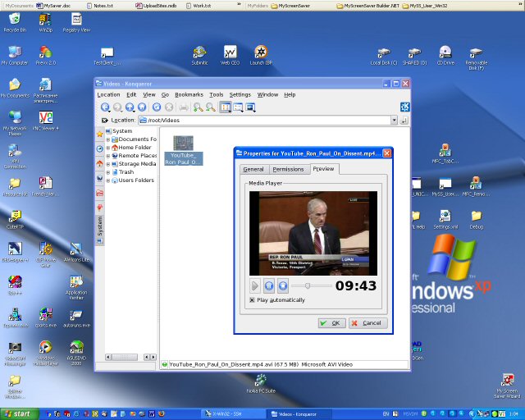
Task: Open the Settings menu
Action: point(240,95)
